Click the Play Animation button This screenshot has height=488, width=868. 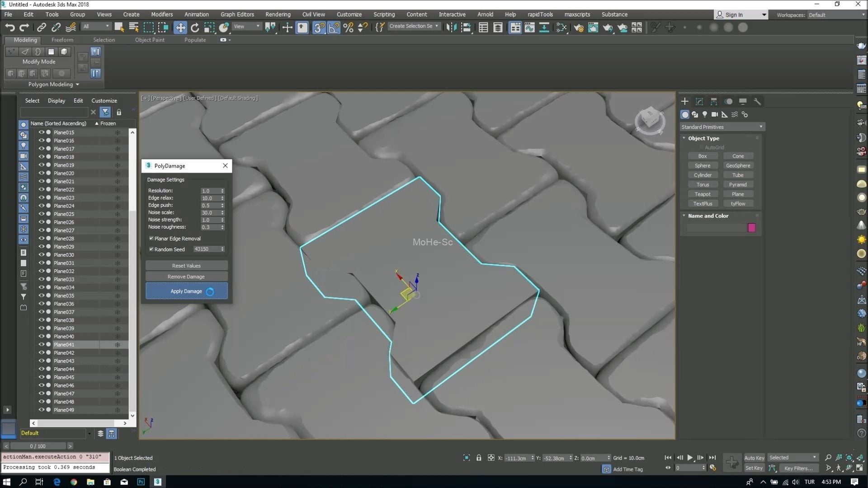point(690,458)
